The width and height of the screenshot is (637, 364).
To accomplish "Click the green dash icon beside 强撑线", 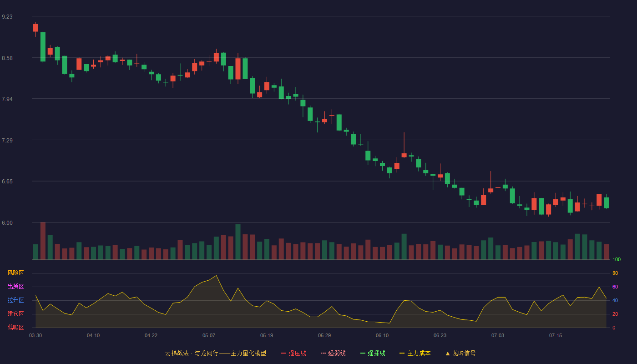I will click(x=363, y=353).
